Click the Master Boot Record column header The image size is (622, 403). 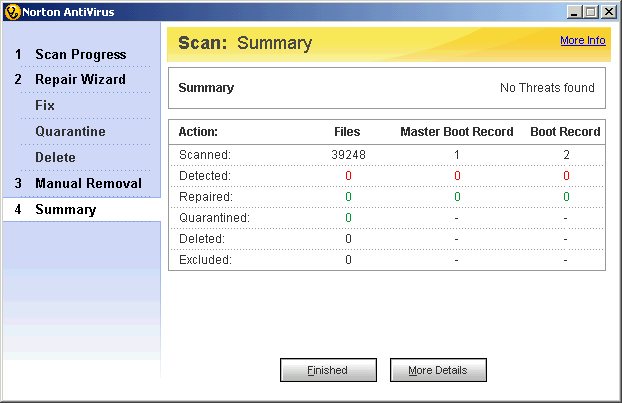coord(456,131)
